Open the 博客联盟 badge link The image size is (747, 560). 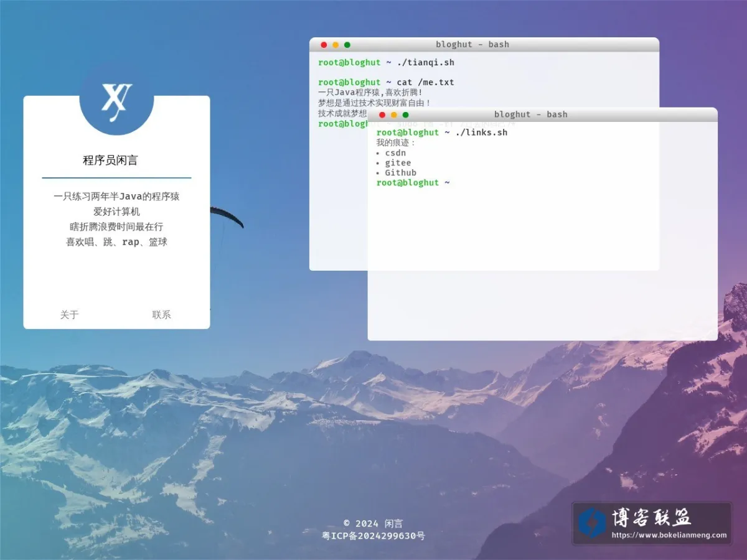coord(652,523)
